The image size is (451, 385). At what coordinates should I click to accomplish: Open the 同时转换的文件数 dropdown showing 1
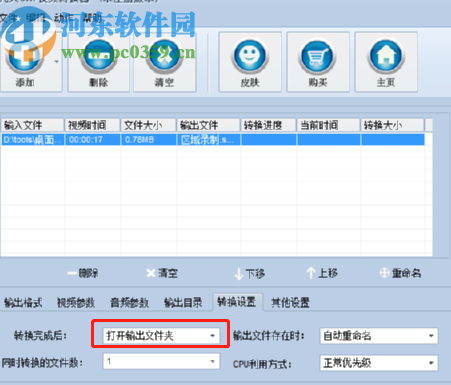pyautogui.click(x=161, y=361)
